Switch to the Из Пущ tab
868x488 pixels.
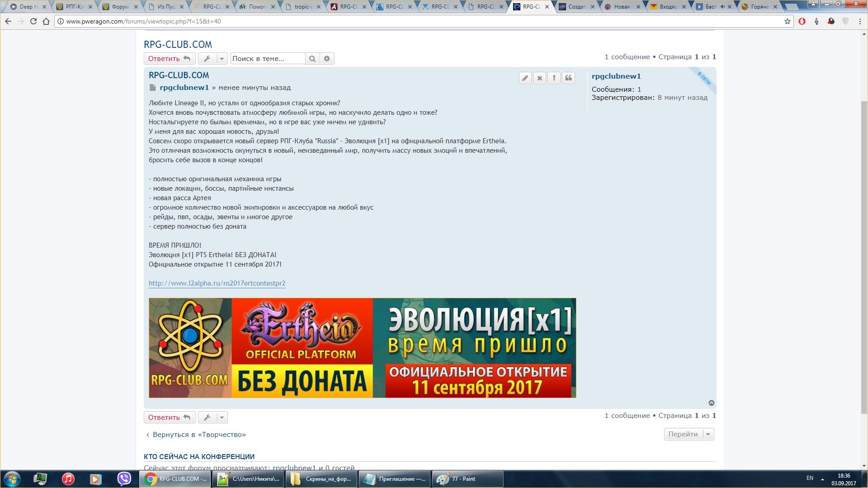tap(165, 7)
